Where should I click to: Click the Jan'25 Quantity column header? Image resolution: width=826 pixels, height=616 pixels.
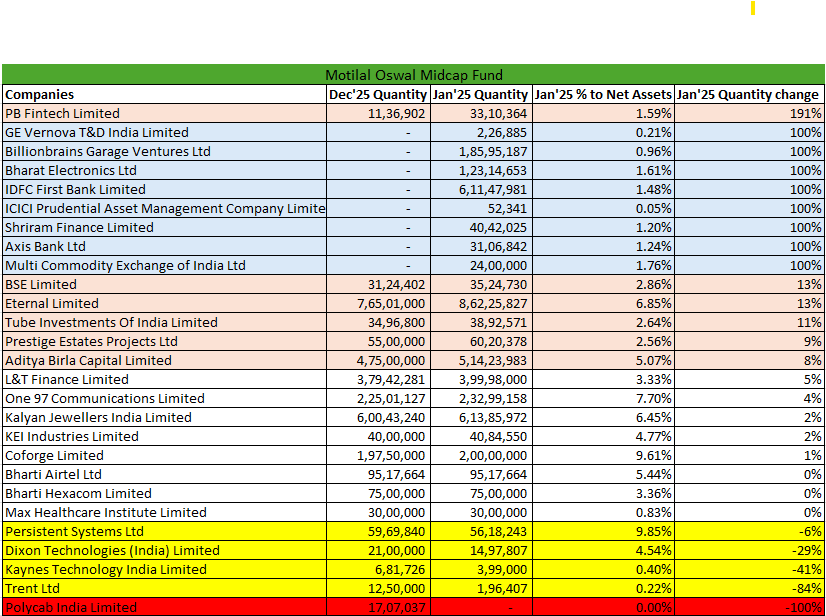click(481, 94)
